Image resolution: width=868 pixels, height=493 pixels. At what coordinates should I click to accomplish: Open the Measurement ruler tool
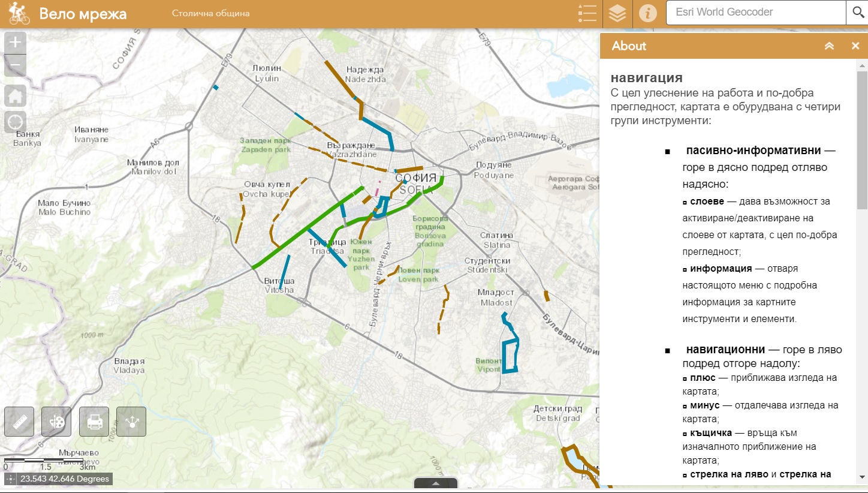pyautogui.click(x=19, y=422)
